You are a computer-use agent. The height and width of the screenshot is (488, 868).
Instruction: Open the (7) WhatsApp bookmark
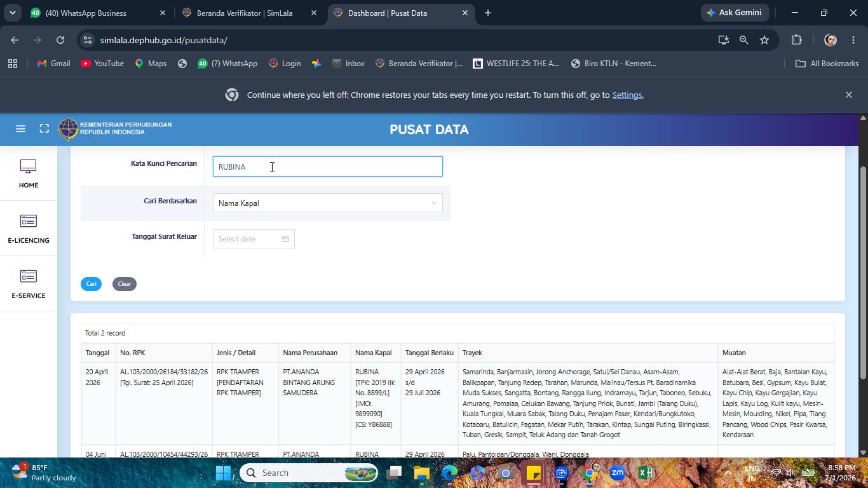point(227,64)
